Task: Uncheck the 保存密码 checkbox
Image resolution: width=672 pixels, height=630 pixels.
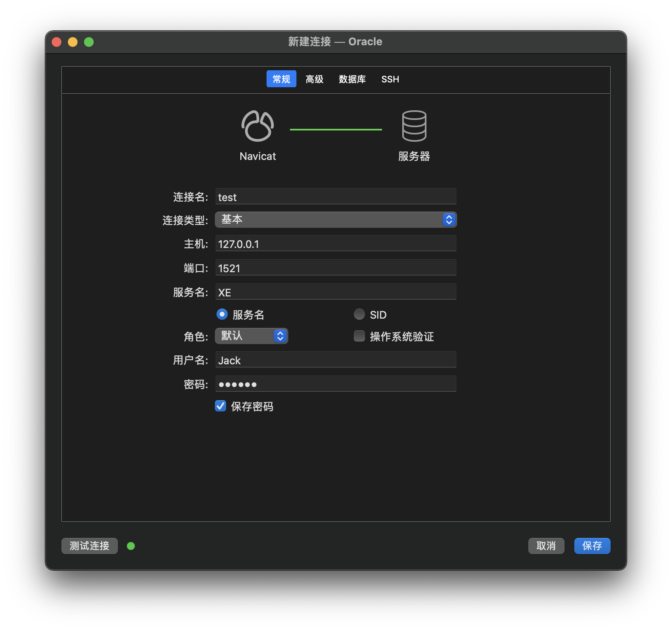Action: 220,406
